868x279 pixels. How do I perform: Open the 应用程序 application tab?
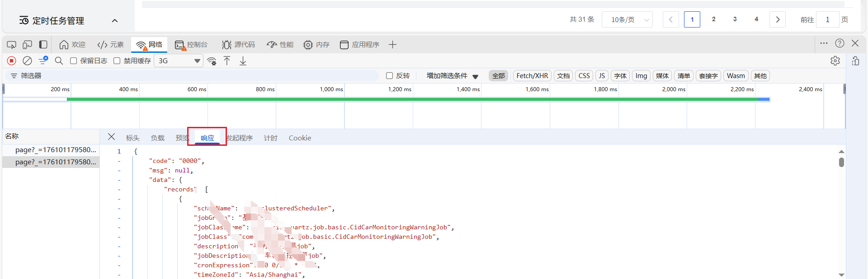359,45
